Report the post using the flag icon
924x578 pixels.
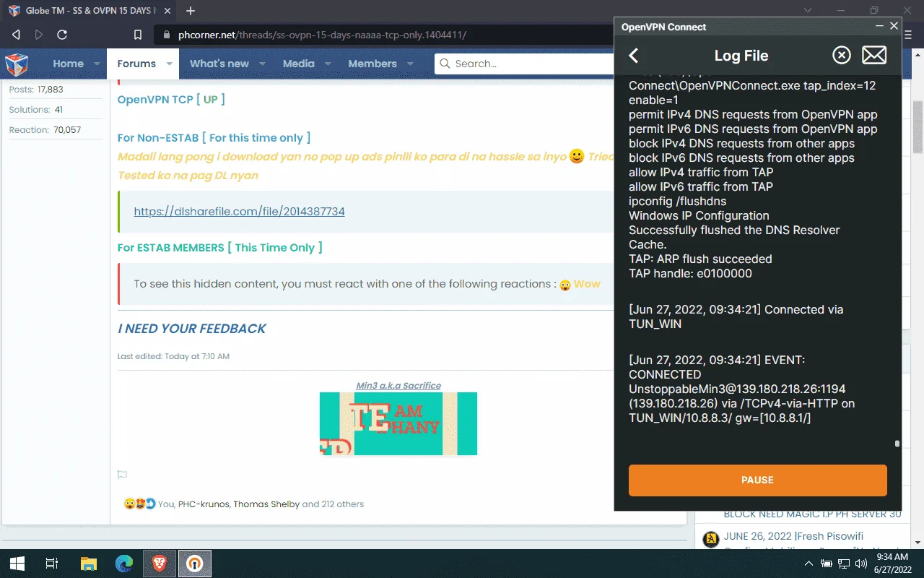pos(123,475)
